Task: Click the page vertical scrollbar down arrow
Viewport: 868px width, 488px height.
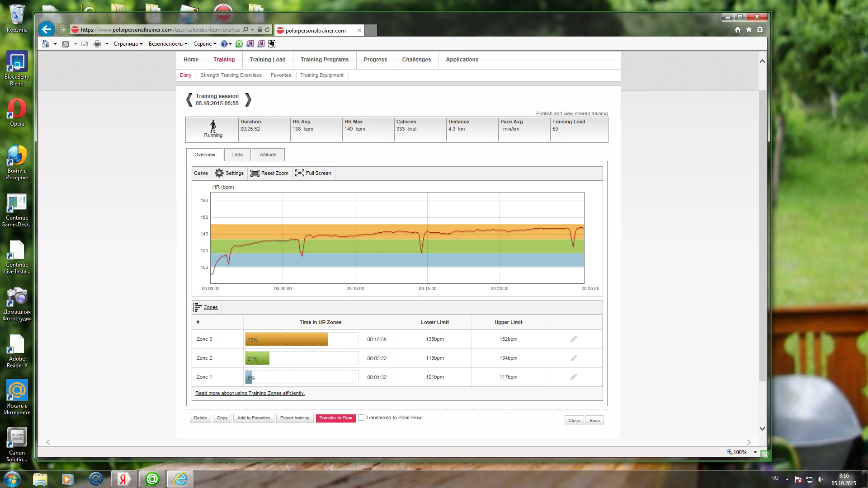Action: pyautogui.click(x=762, y=428)
